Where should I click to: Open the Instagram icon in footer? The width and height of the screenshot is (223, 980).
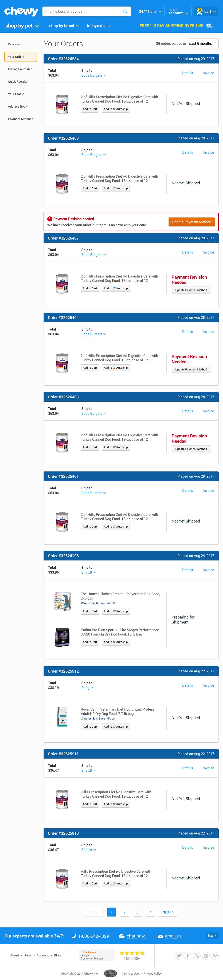tap(206, 955)
